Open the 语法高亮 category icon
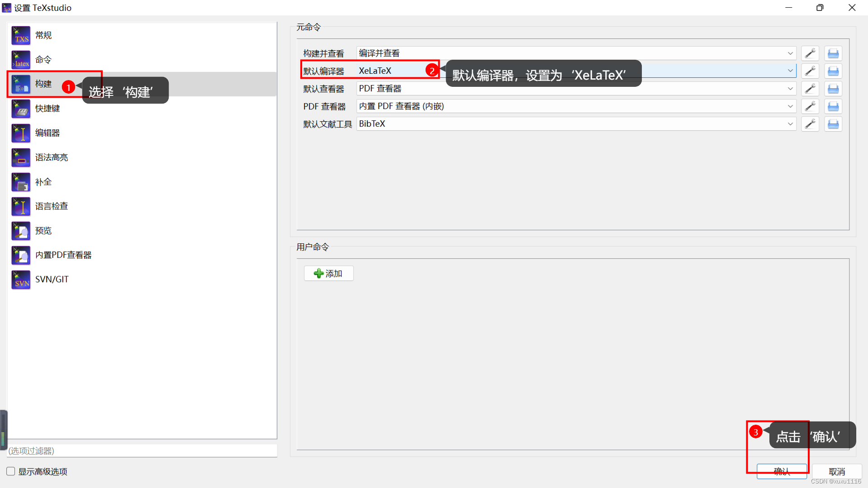Screen dimensions: 868x488 (21, 157)
